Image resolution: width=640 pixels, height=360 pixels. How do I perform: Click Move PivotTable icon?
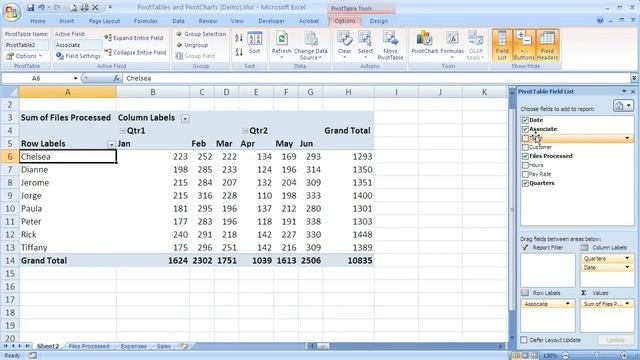click(390, 45)
